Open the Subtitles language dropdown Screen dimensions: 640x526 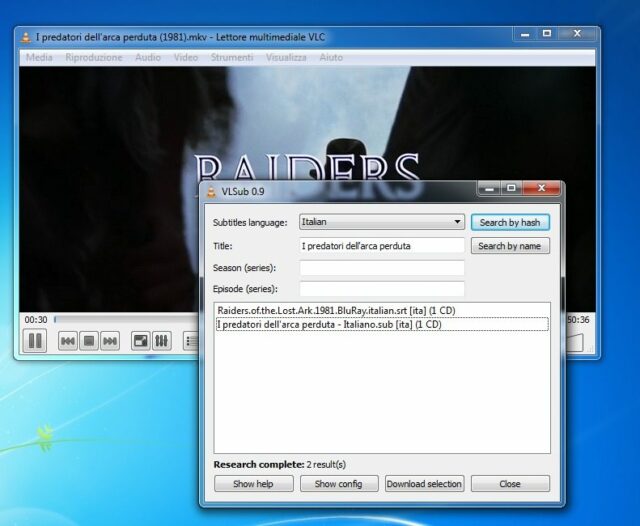(381, 222)
